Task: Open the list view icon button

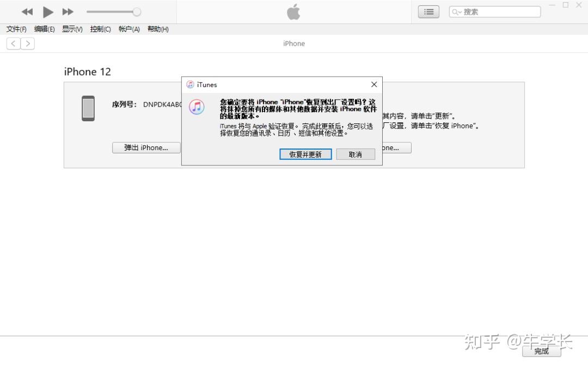Action: point(428,12)
